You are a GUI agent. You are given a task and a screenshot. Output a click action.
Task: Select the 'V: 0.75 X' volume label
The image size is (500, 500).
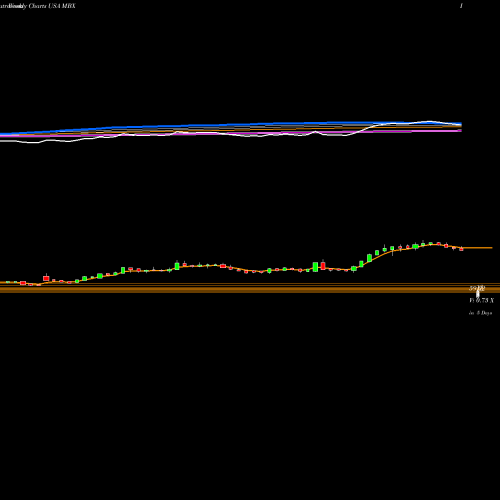(x=482, y=300)
